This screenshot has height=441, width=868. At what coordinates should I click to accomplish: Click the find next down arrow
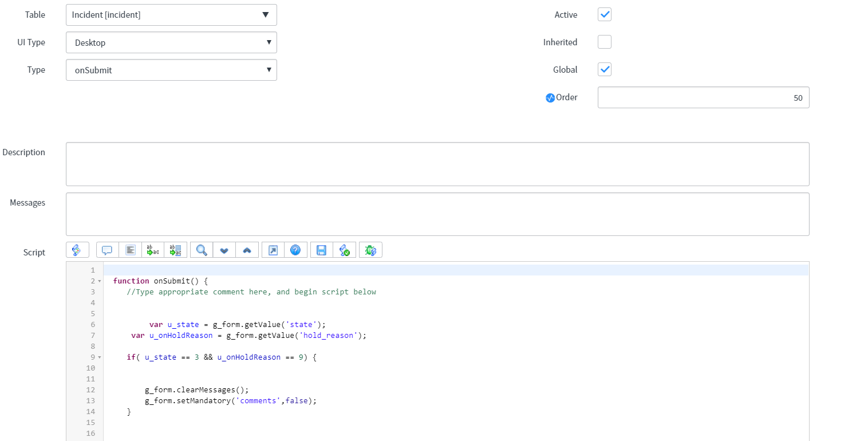tap(224, 250)
